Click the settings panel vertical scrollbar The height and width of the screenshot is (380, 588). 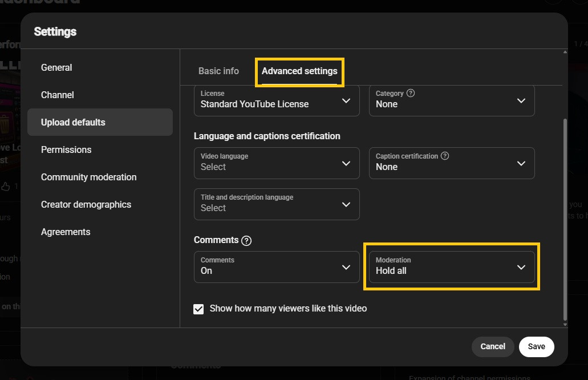[x=565, y=220]
